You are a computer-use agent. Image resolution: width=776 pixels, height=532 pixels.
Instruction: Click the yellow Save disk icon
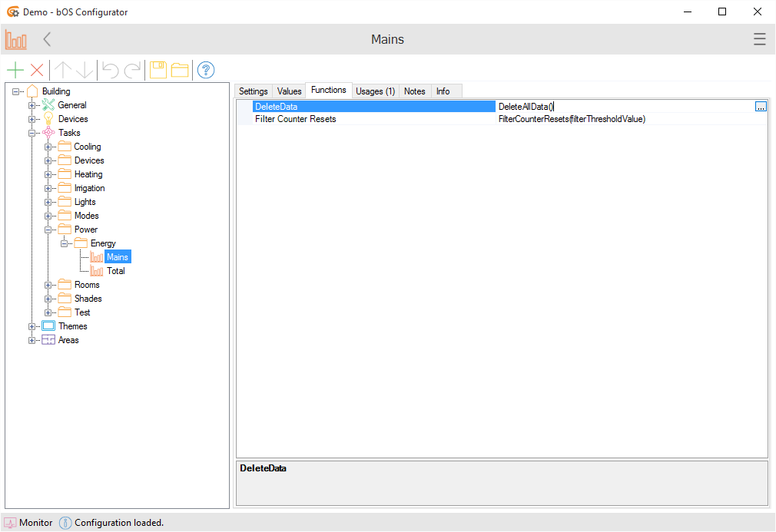coord(158,71)
